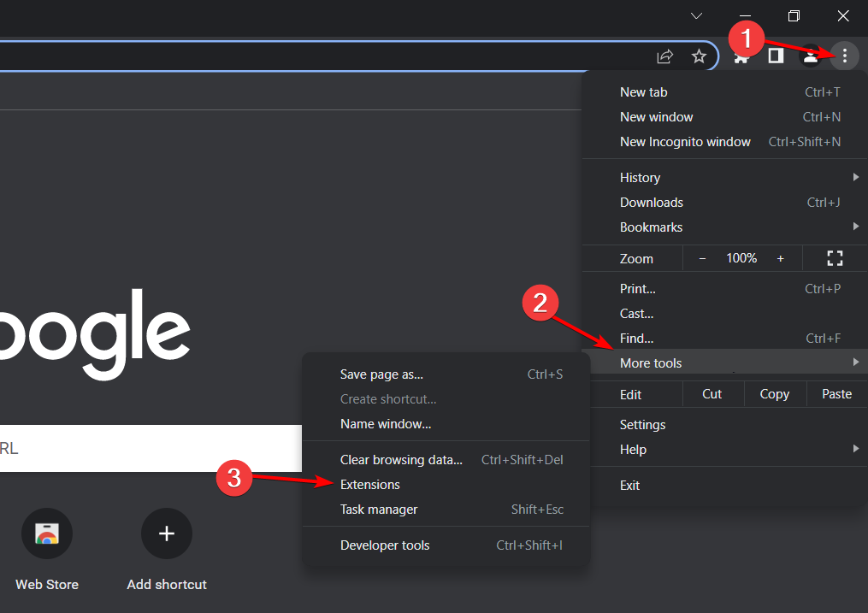Open Developer tools from the submenu
The height and width of the screenshot is (613, 868).
(x=385, y=545)
